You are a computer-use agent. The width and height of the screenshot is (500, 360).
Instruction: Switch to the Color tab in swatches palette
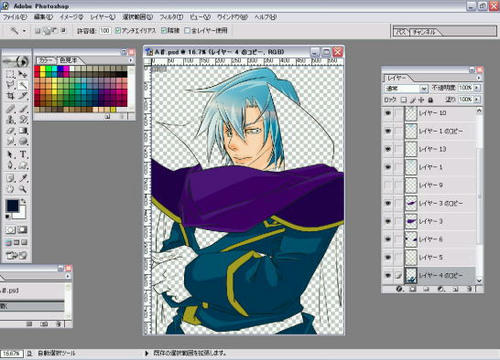click(x=46, y=60)
